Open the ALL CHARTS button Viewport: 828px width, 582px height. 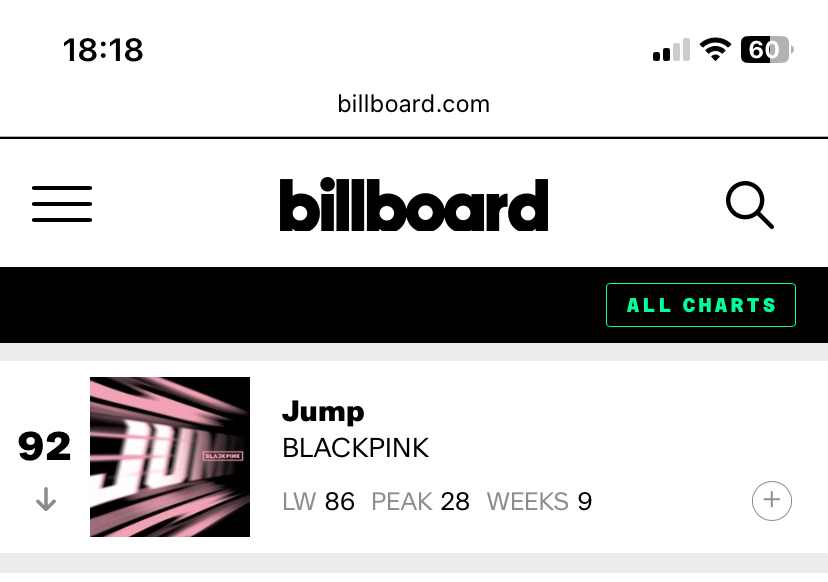[701, 305]
